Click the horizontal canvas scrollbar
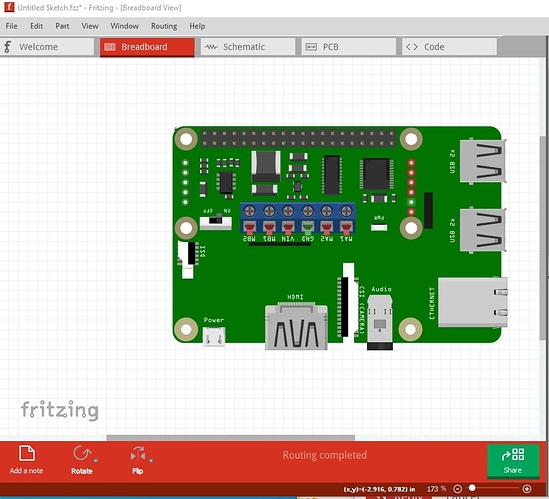Screen dimensions: 549x499 point(230,438)
